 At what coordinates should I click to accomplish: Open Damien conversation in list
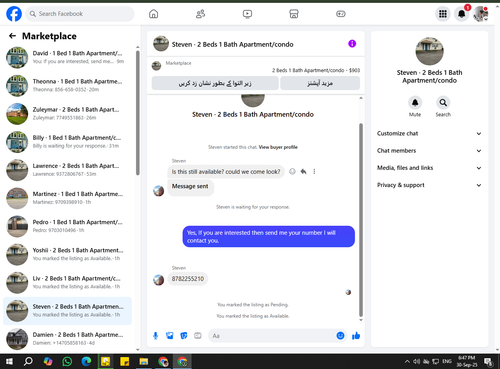67,339
